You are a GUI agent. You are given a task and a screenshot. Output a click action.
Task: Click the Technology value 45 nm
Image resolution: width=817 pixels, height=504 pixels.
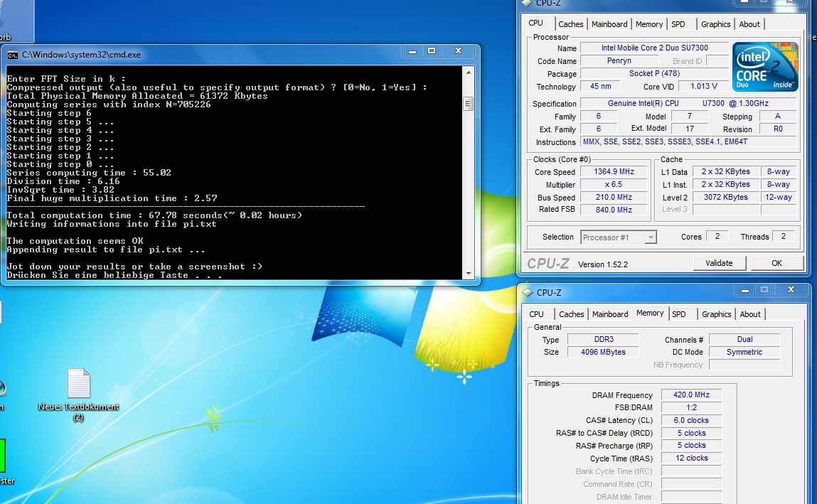coord(600,87)
